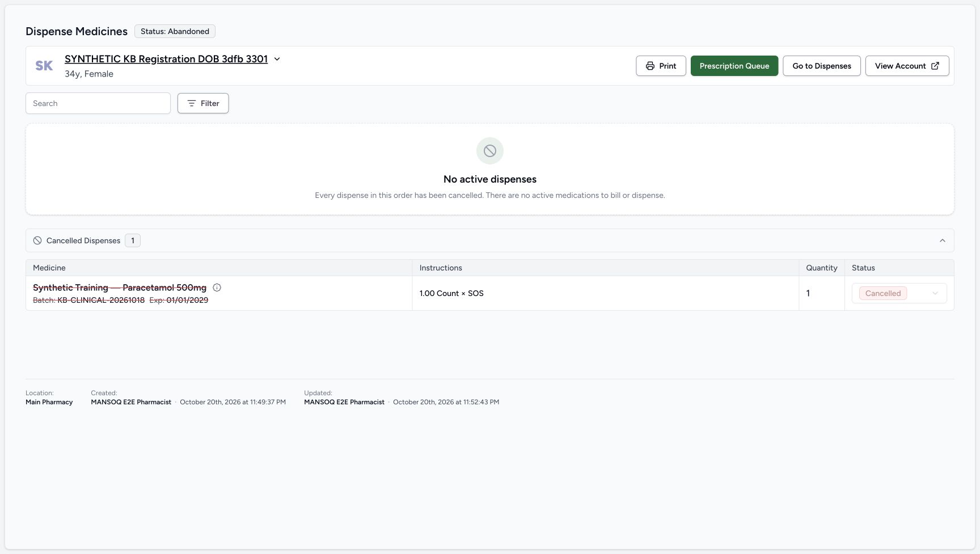Click batch KB-CLINICAL-20261018 text
This screenshot has height=554, width=980.
point(101,300)
